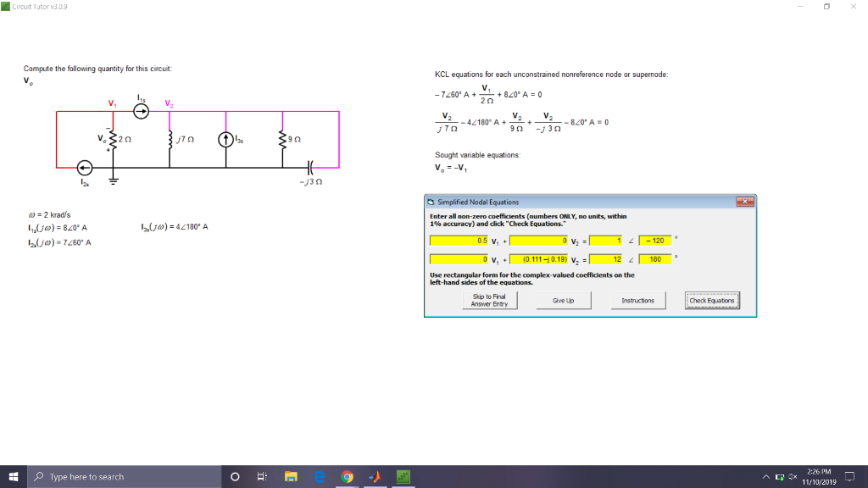Launch Google Chrome from the taskbar
The height and width of the screenshot is (488, 868).
point(347,476)
